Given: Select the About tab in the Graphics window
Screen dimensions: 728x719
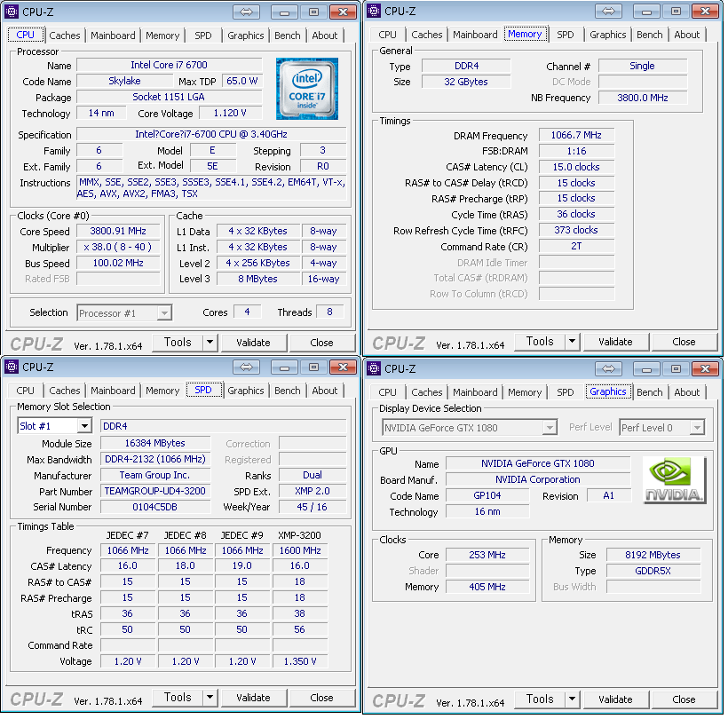Looking at the screenshot, I should [686, 392].
